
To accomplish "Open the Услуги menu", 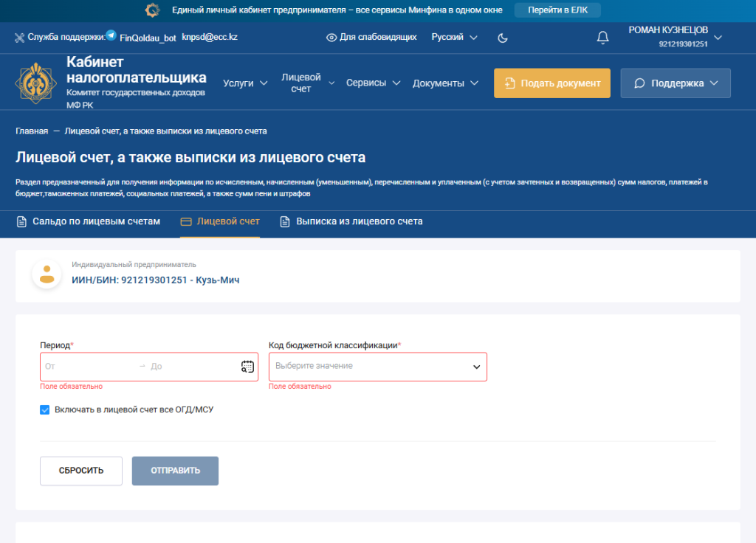I will pos(245,83).
